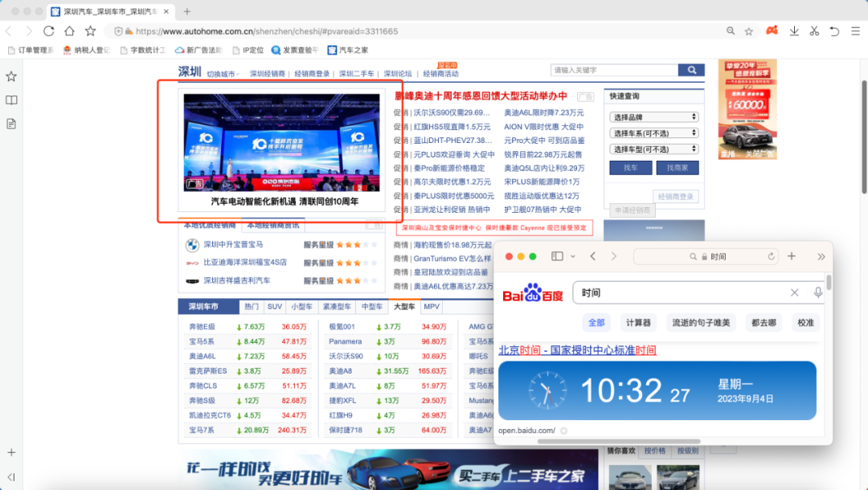The width and height of the screenshot is (868, 490).
Task: Open the 选择品牌 dropdown
Action: [653, 117]
